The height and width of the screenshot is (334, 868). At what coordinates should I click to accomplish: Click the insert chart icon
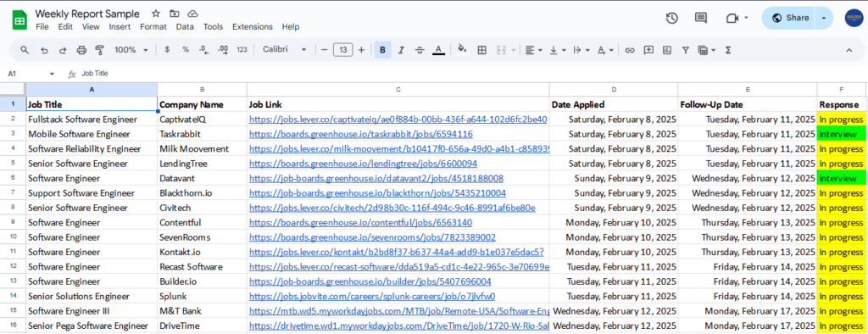pyautogui.click(x=666, y=50)
